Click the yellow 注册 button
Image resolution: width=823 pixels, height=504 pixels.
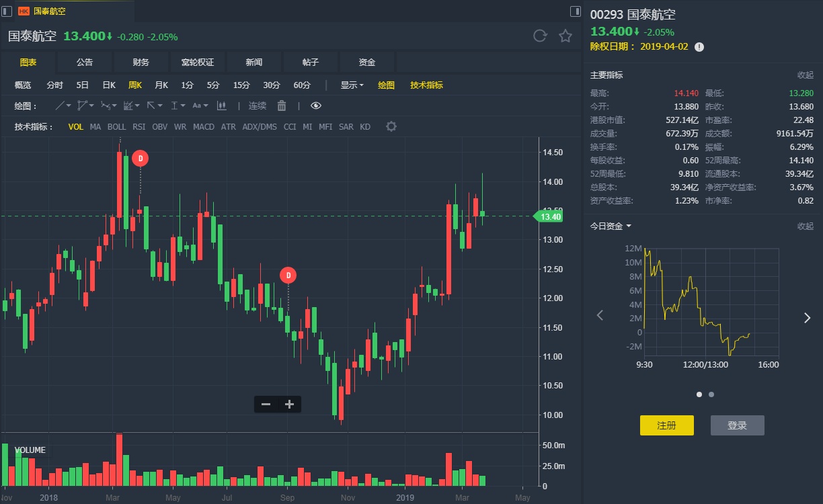click(x=666, y=425)
